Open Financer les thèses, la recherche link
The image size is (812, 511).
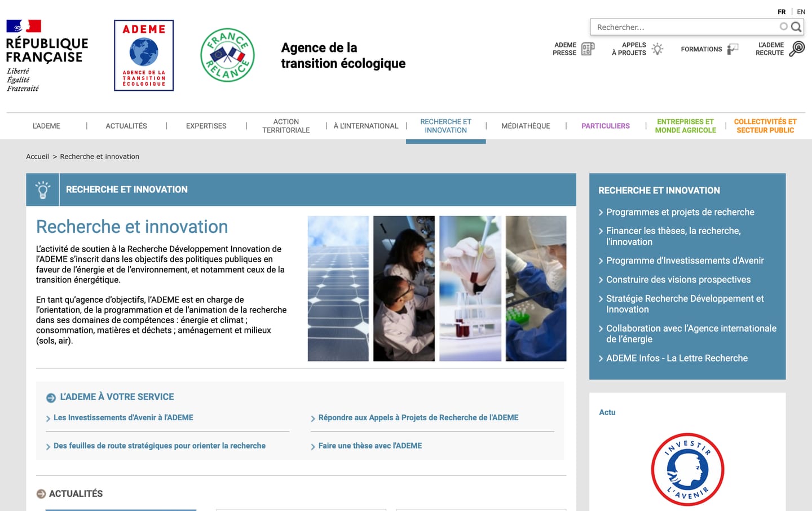[x=673, y=236]
